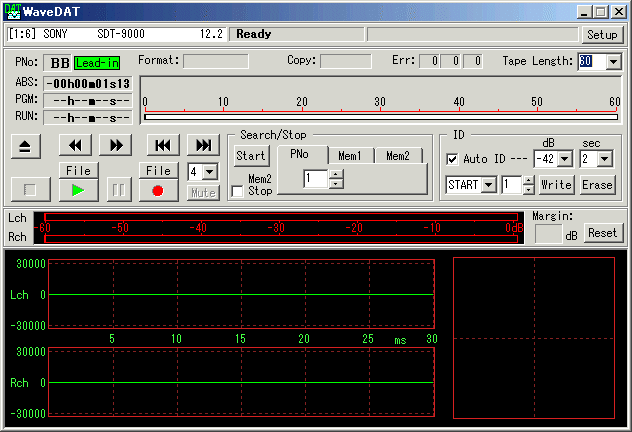
Task: Start playback with green play button
Action: pos(78,189)
